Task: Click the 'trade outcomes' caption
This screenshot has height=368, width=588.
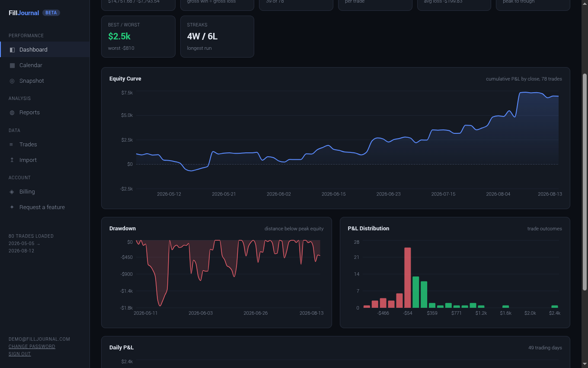Action: pos(545,229)
